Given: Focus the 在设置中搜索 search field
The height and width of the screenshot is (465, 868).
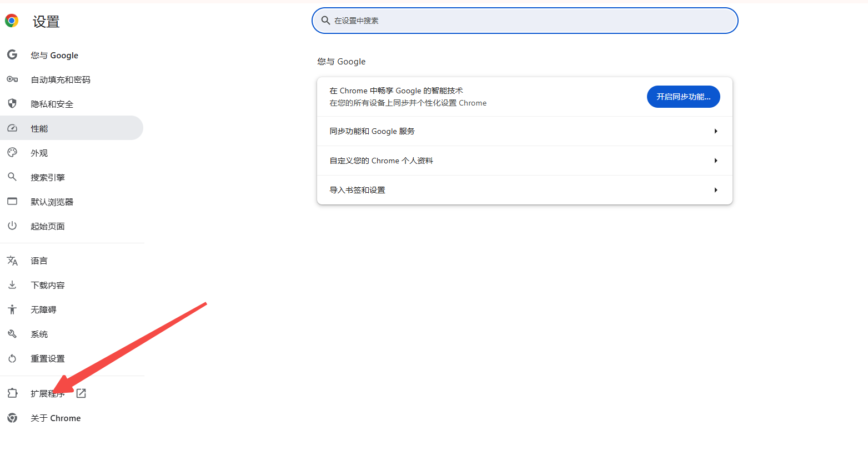Looking at the screenshot, I should [x=525, y=21].
